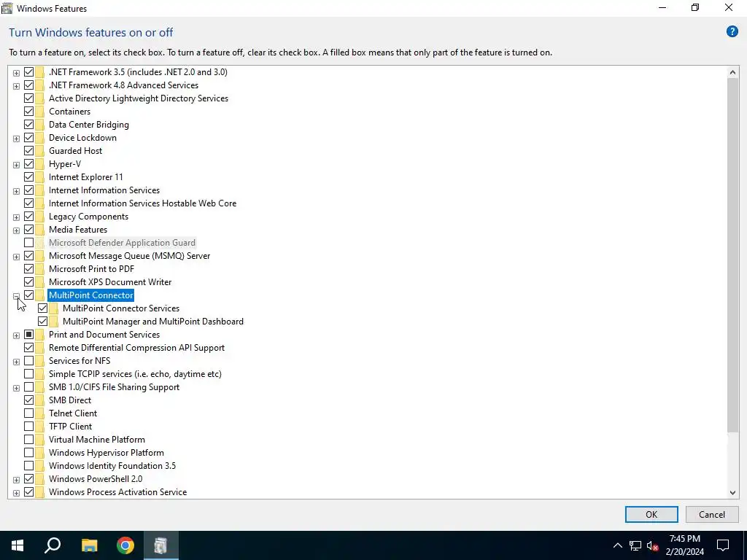Click folder icon beside MultiPoint Connector Services
The image size is (747, 560).
click(53, 308)
